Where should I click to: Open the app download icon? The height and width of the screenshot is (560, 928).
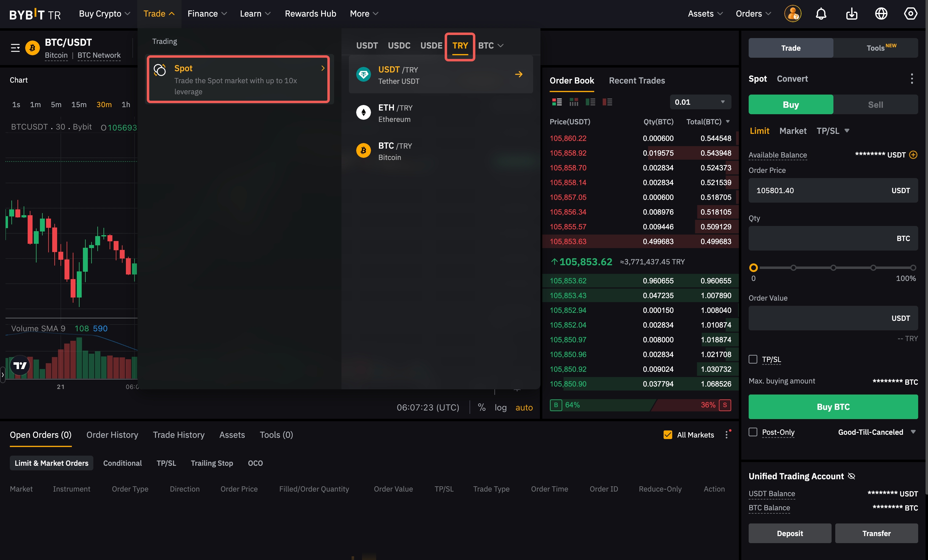point(851,14)
